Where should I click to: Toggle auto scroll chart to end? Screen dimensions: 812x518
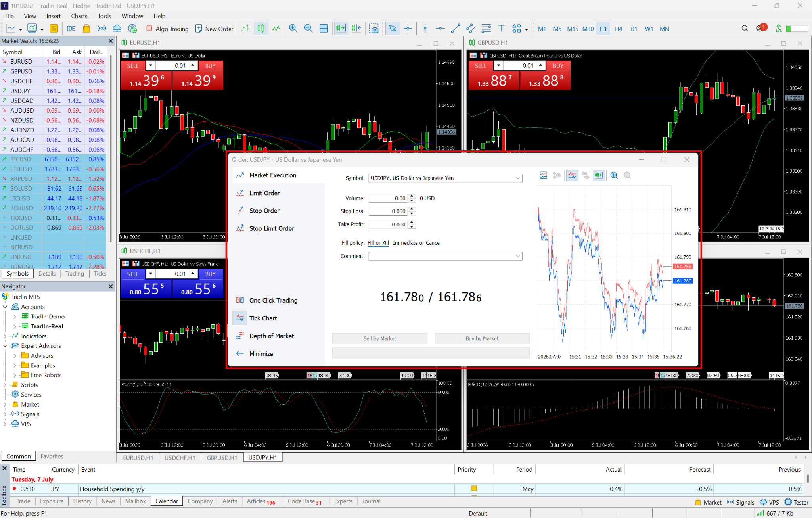tap(341, 29)
